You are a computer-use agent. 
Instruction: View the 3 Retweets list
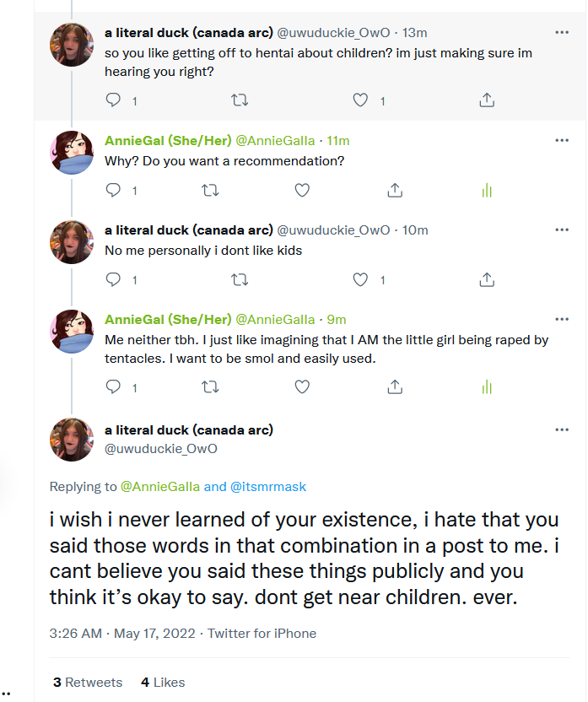88,683
